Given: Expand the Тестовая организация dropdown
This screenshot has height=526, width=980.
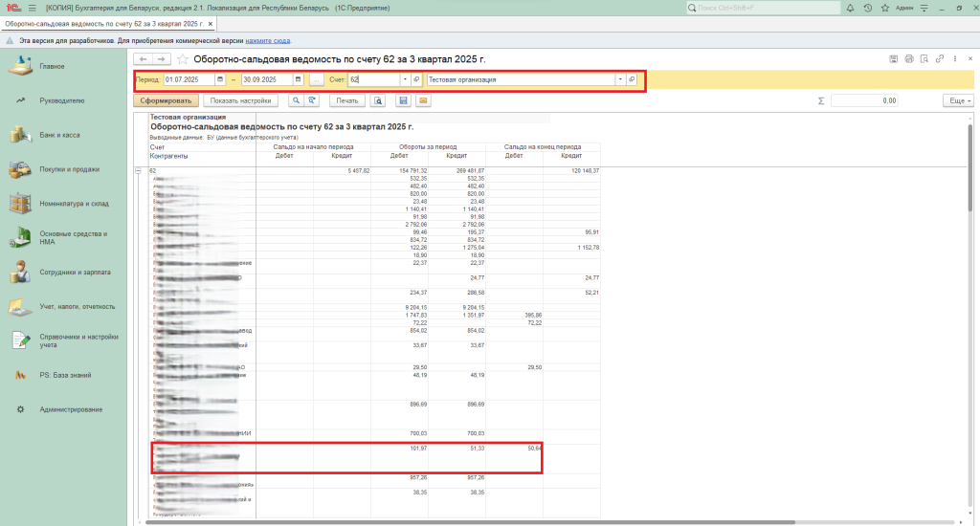Looking at the screenshot, I should tap(619, 79).
